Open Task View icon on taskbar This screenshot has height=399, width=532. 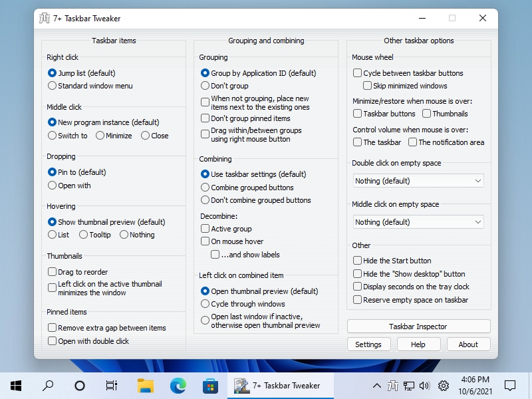(112, 386)
